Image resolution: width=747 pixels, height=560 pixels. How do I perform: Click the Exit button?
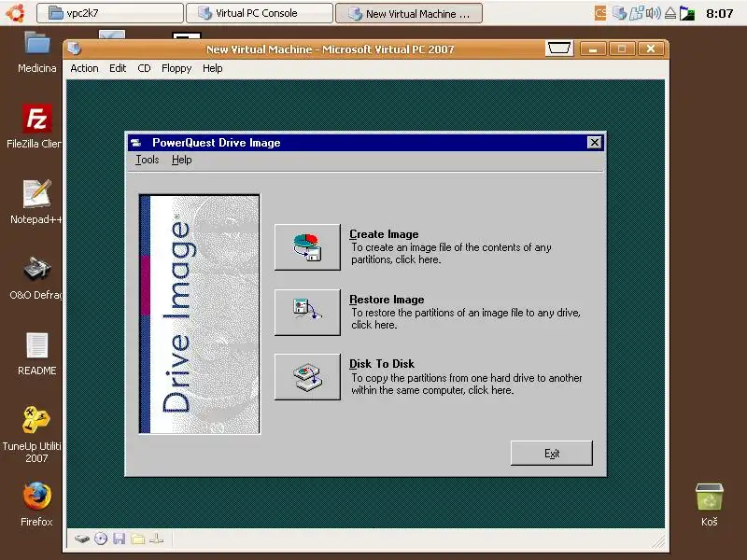pyautogui.click(x=552, y=453)
